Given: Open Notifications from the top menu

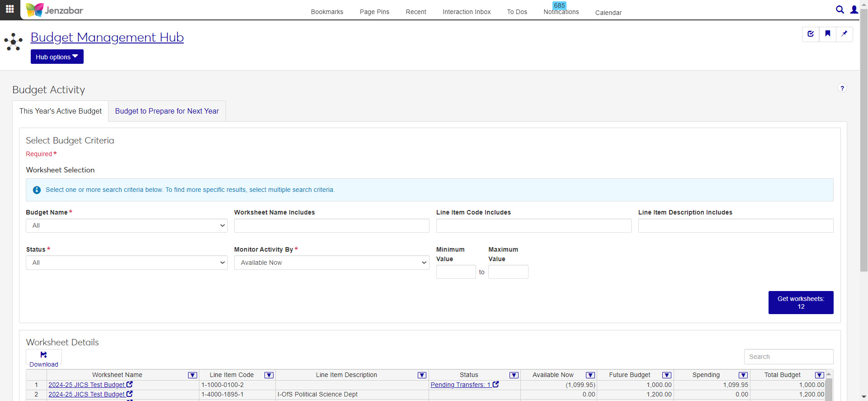Looking at the screenshot, I should [x=561, y=12].
